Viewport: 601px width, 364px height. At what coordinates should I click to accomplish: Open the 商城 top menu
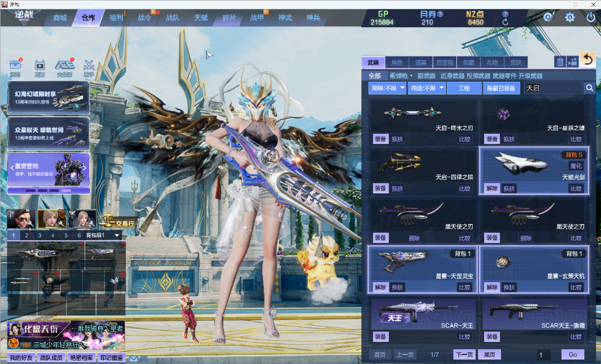(60, 18)
